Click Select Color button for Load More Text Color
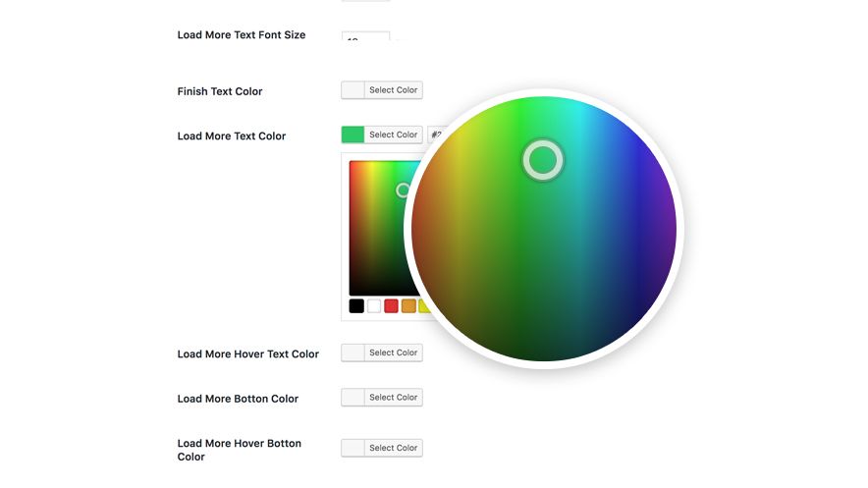Screen dimensions: 868x488 [394, 135]
